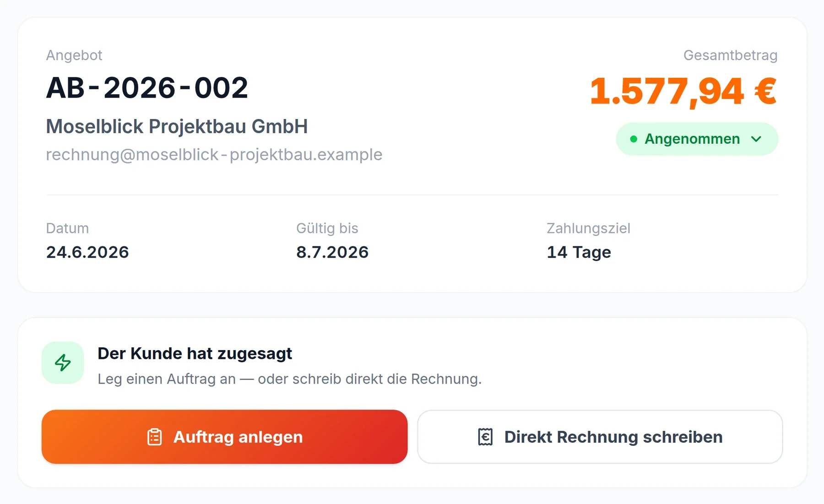Choose Direkt Rechnung schreiben

click(600, 437)
